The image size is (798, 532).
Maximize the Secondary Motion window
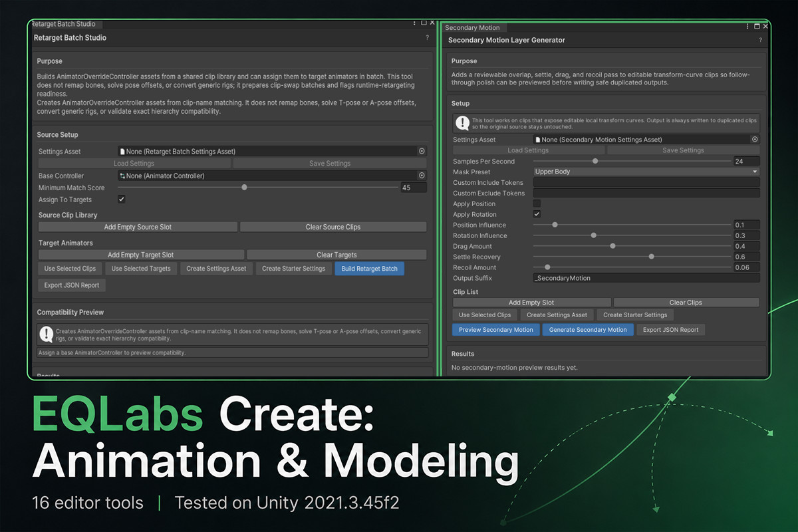click(x=757, y=27)
